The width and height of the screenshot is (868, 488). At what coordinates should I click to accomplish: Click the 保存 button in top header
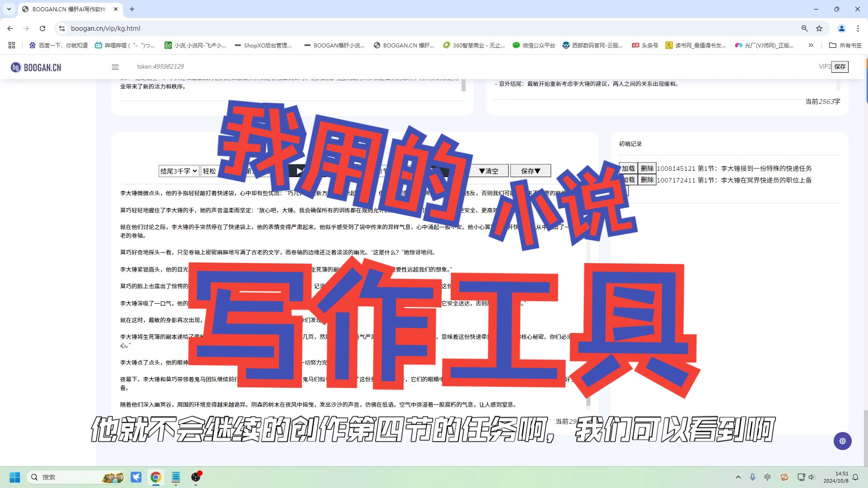[840, 67]
